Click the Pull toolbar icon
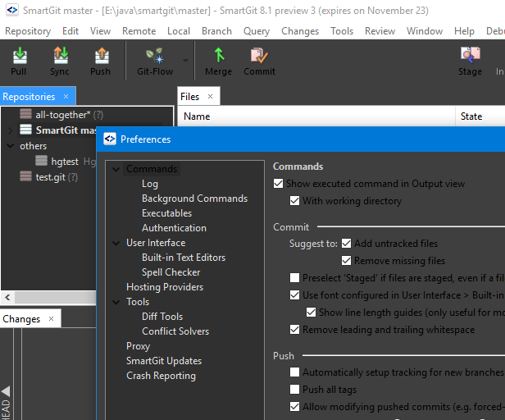Viewport: 505px width, 420px height. [x=20, y=56]
